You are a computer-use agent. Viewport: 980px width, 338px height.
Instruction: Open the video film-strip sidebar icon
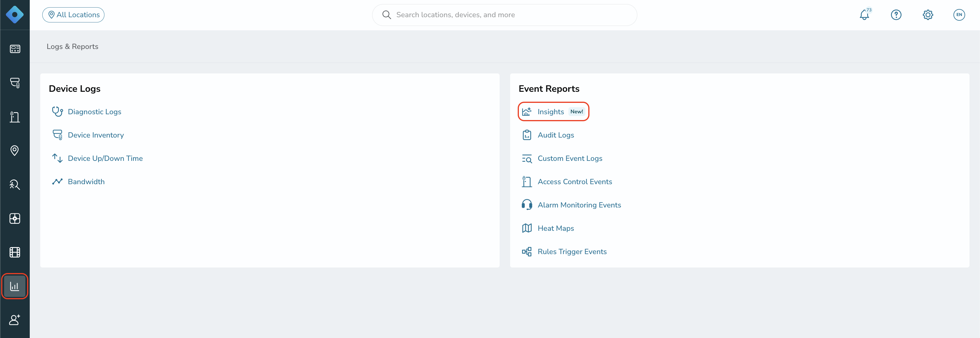(15, 252)
